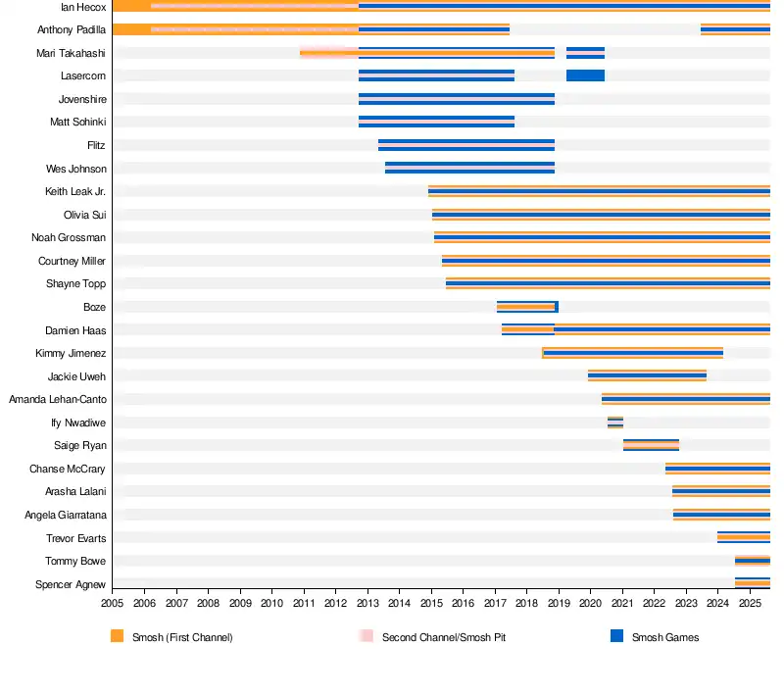
Task: Click the pink Second Channel/Smosh Pit legend swatch
Action: tap(367, 636)
